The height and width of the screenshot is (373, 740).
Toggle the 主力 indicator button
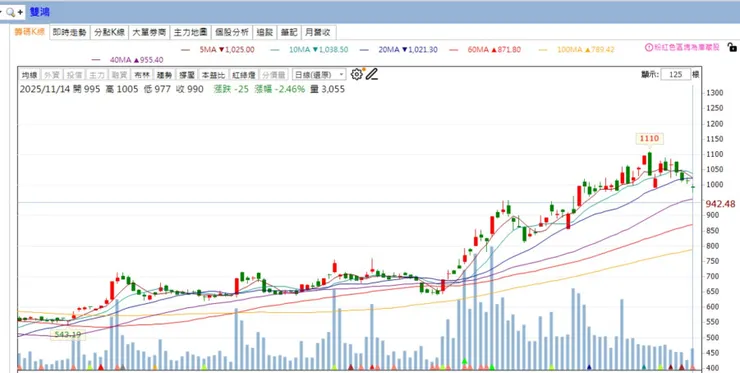click(97, 75)
